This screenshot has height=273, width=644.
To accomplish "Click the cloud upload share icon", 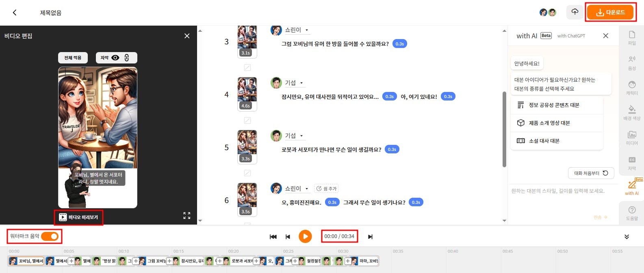I will 575,12.
